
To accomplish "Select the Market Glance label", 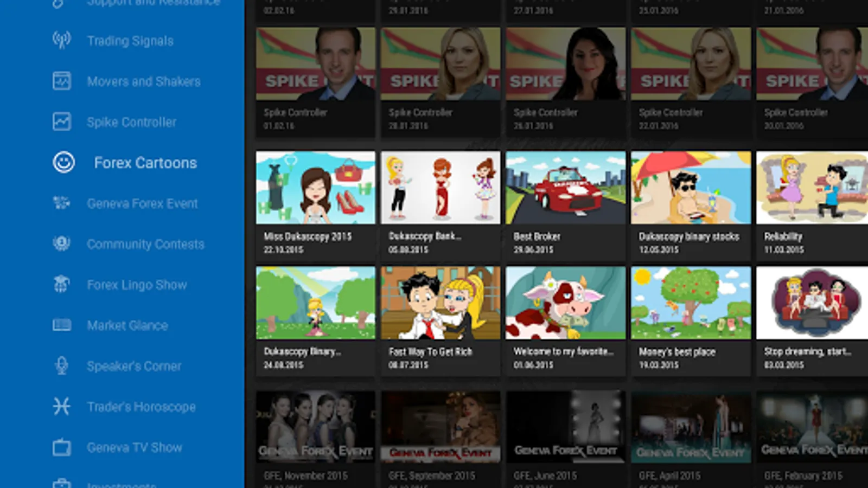I will (127, 325).
